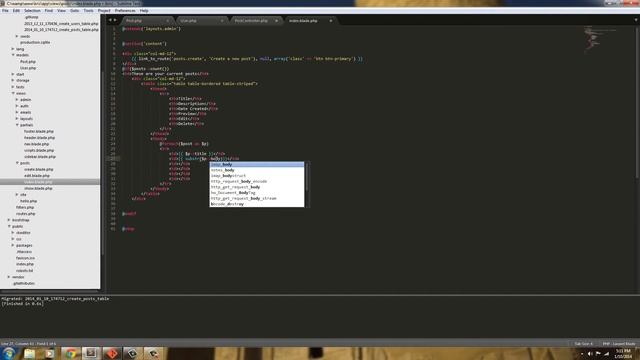This screenshot has width=640, height=360.
Task: Expand the vendor folder
Action: [9, 277]
